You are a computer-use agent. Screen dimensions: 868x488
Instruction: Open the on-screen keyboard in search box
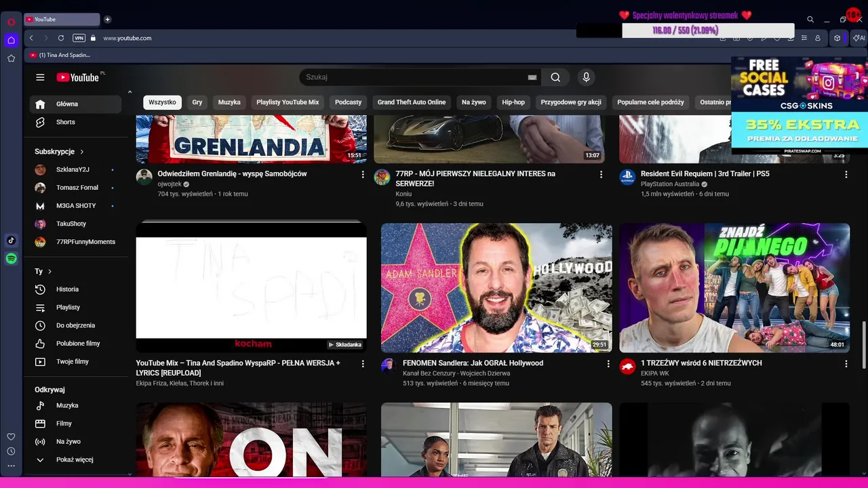[532, 77]
